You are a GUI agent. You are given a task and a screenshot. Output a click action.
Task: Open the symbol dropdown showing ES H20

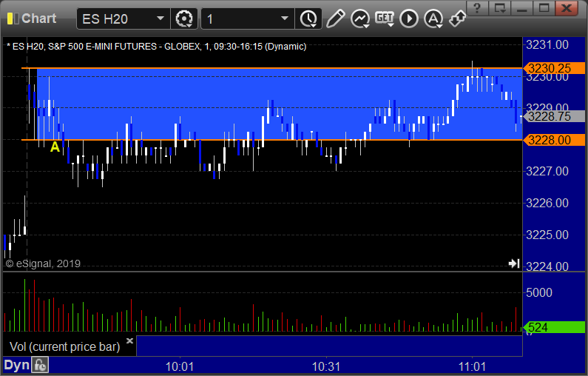pyautogui.click(x=160, y=19)
